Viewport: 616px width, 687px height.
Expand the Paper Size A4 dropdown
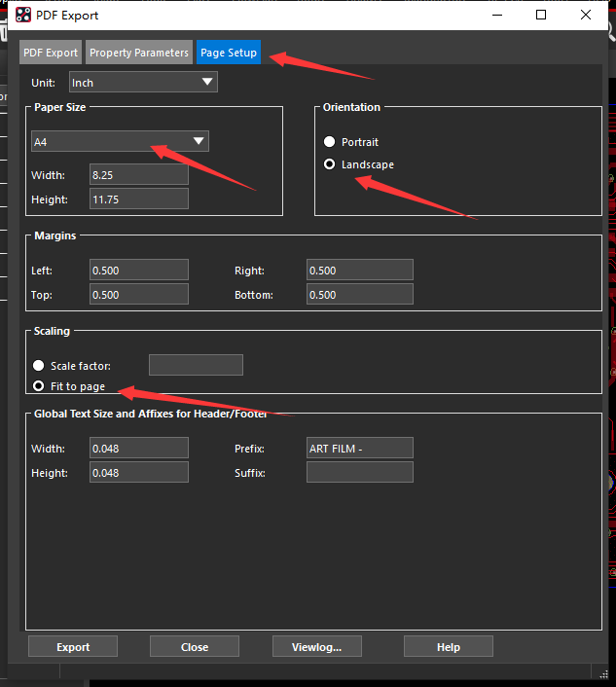tap(120, 141)
